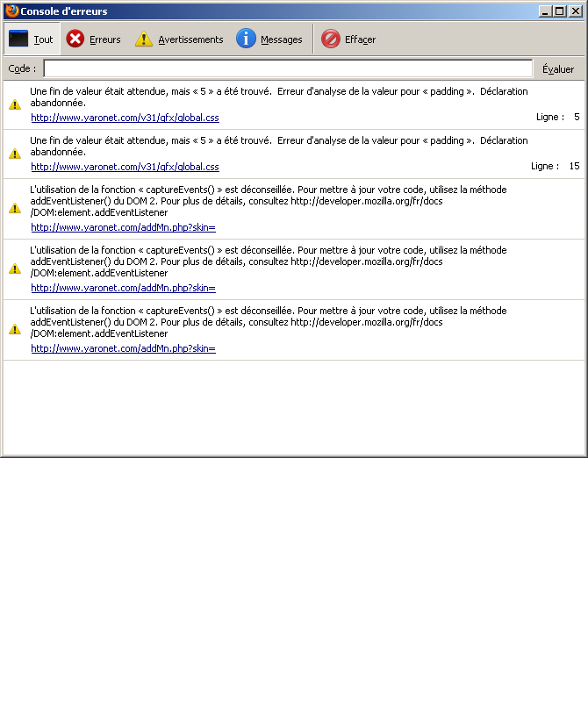The height and width of the screenshot is (702, 588).
Task: Select the second captureEvents warning message text
Action: (263, 261)
